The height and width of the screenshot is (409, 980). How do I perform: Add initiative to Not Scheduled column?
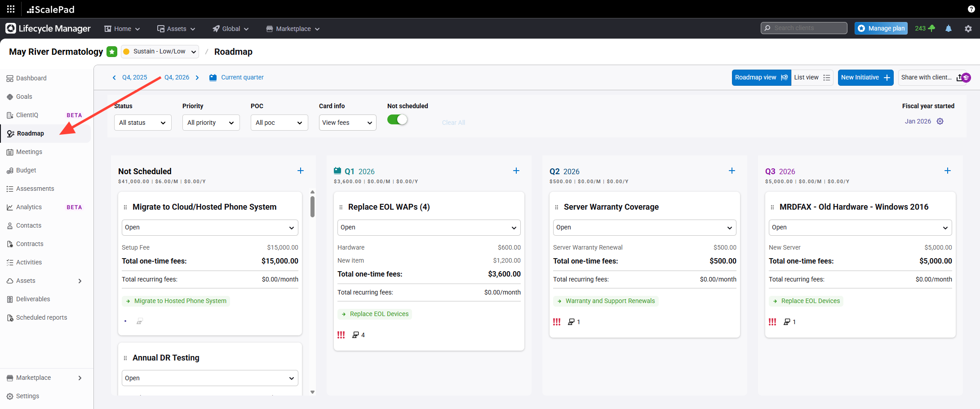click(300, 171)
